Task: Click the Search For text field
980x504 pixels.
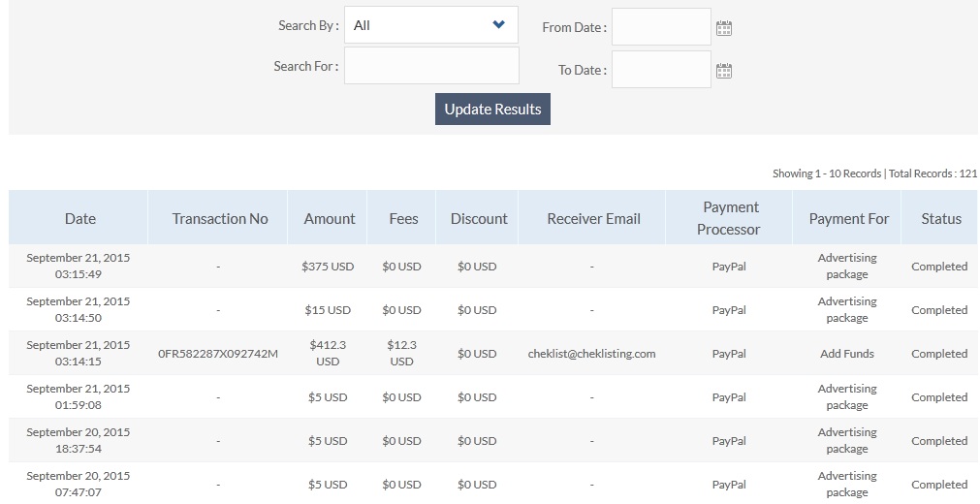Action: [431, 66]
